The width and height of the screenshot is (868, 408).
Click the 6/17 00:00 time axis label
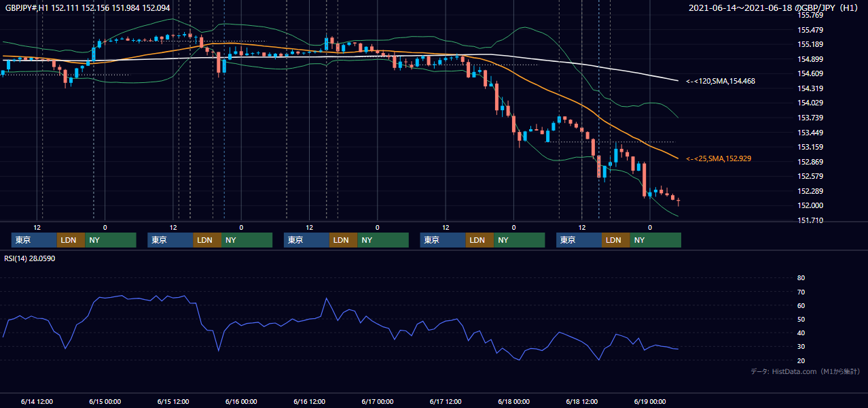click(x=378, y=401)
